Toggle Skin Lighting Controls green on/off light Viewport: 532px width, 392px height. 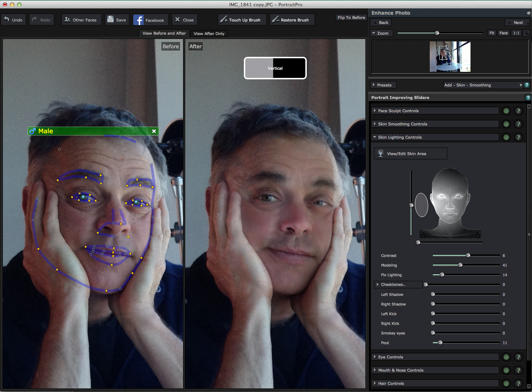(x=506, y=137)
